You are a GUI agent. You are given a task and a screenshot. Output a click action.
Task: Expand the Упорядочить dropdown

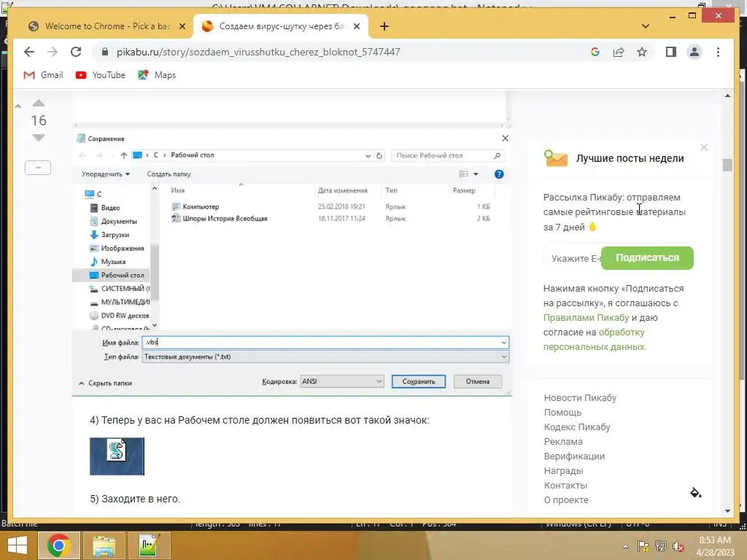pyautogui.click(x=106, y=174)
